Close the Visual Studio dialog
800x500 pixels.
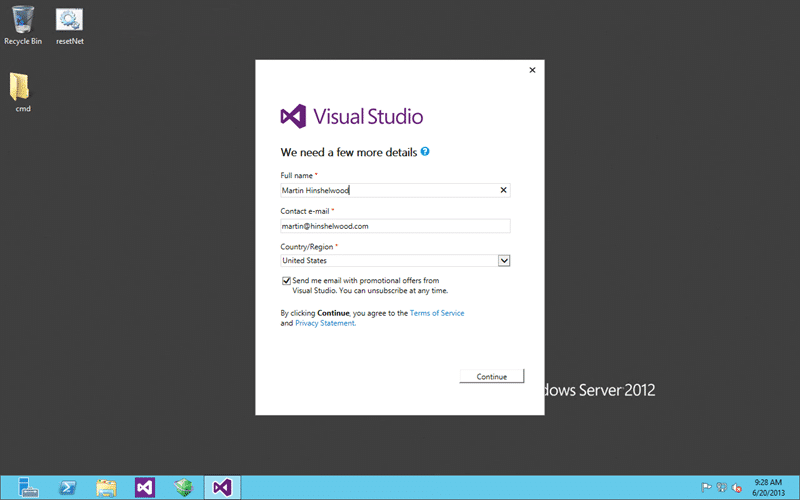coord(532,70)
